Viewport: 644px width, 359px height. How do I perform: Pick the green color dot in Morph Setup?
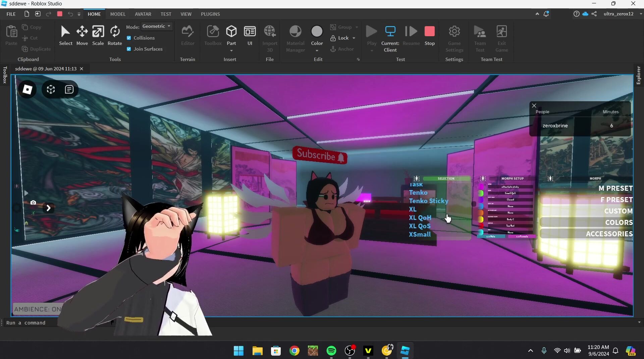coord(481,193)
